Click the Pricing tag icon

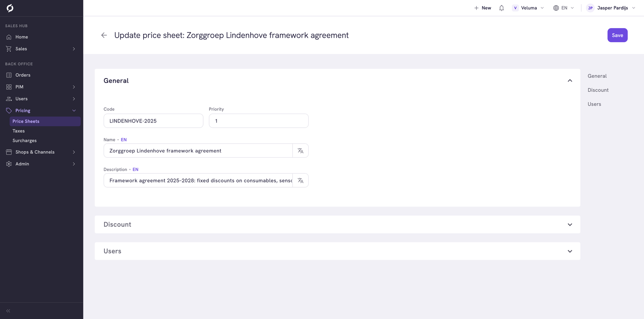(x=9, y=111)
